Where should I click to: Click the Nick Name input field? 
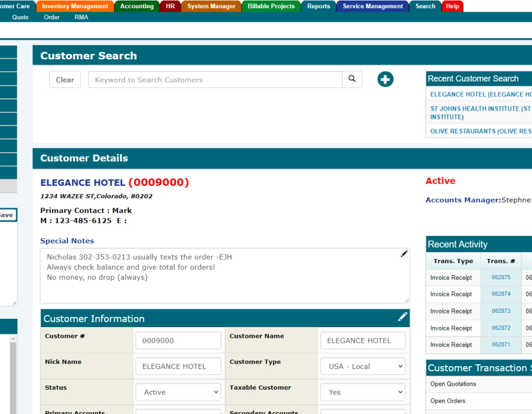pyautogui.click(x=178, y=366)
